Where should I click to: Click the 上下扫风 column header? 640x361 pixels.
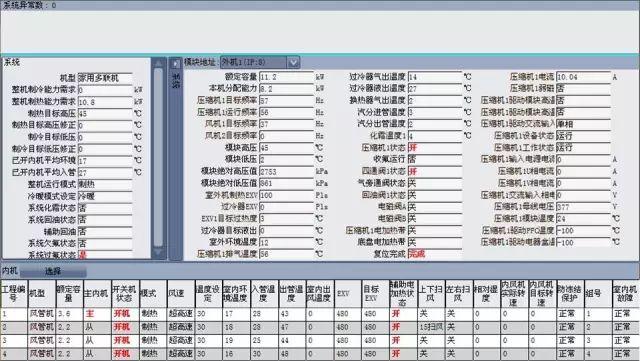[430, 294]
